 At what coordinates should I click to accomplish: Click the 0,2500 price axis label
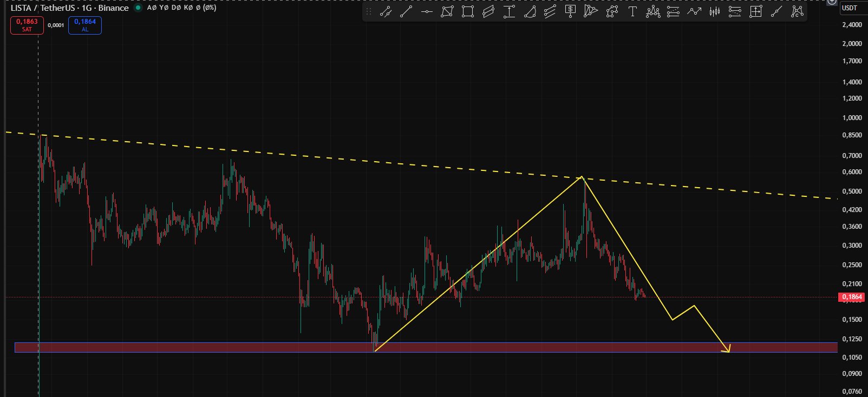click(x=852, y=265)
